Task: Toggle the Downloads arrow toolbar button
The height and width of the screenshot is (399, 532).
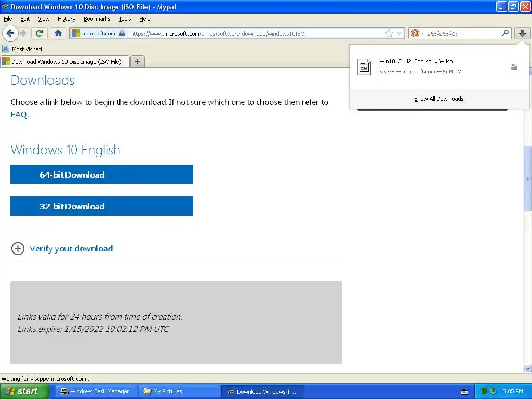Action: click(x=523, y=33)
